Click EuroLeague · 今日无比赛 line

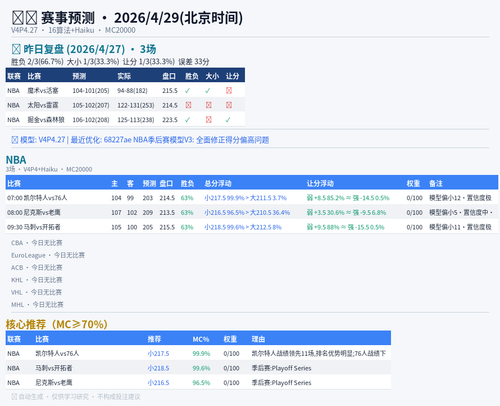click(x=48, y=255)
